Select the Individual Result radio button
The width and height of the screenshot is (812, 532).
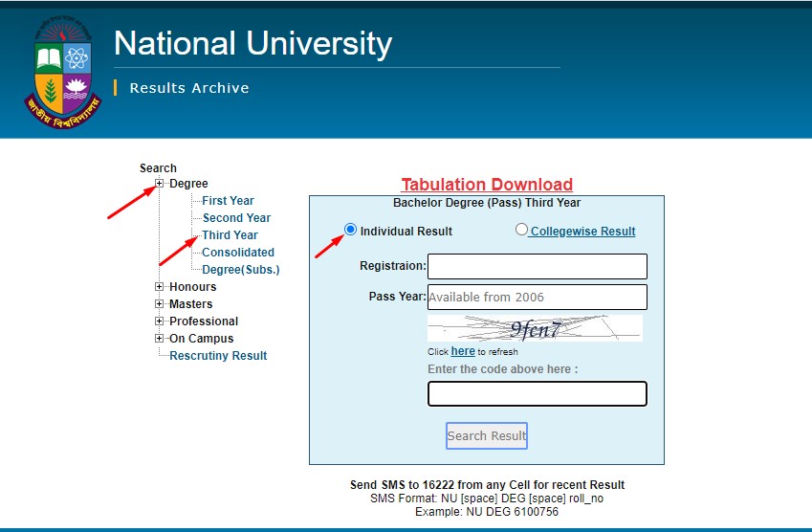(351, 230)
